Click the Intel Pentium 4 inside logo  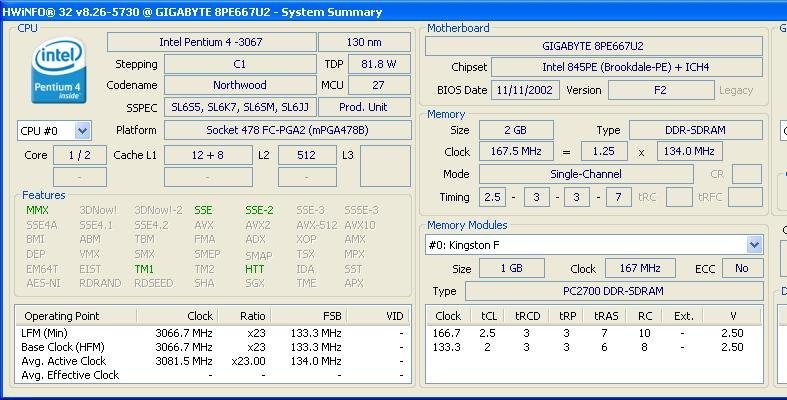(x=59, y=70)
